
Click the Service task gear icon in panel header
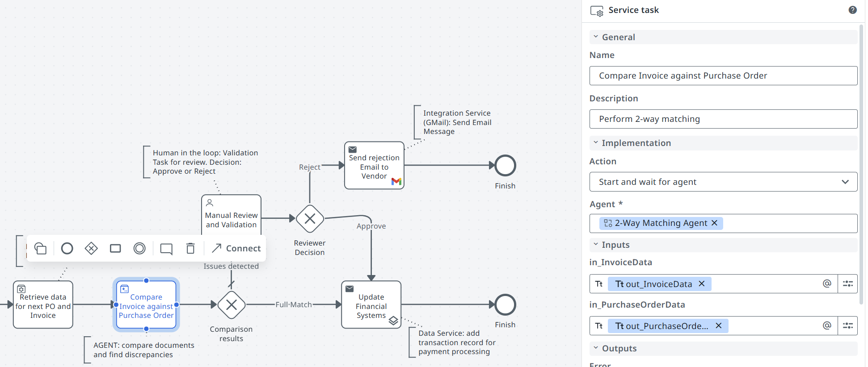597,11
